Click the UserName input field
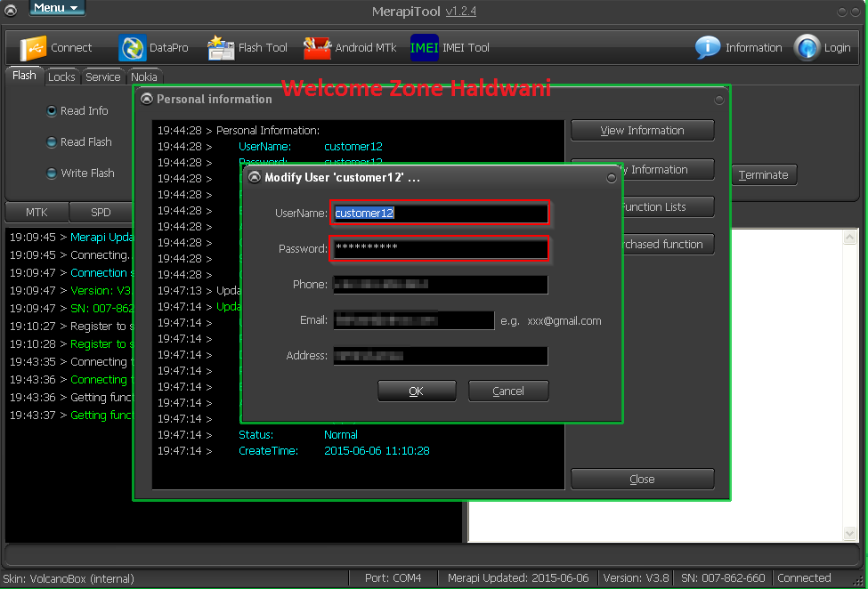The height and width of the screenshot is (589, 868). 440,213
